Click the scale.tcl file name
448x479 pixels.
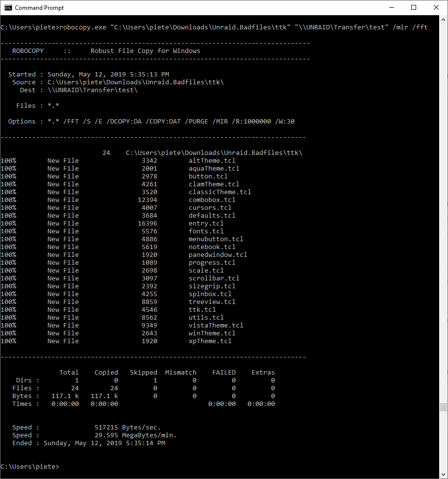[x=206, y=271]
